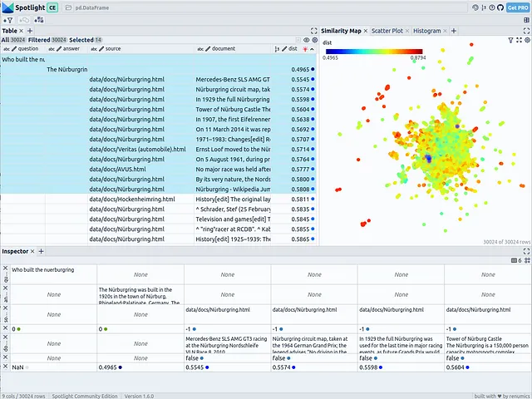The width and height of the screenshot is (532, 399).
Task: Click the Inspector add view grid icon
Action: pyautogui.click(x=527, y=260)
